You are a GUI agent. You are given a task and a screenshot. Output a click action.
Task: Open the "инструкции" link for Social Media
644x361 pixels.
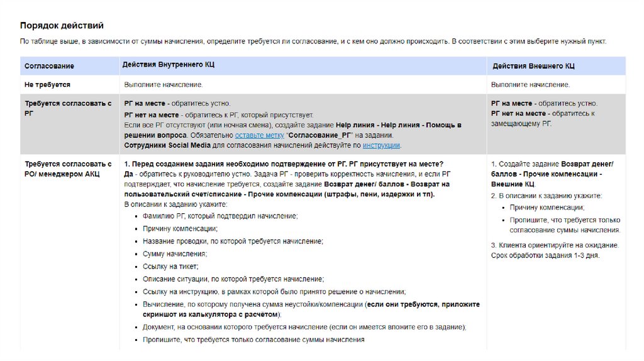pyautogui.click(x=380, y=145)
